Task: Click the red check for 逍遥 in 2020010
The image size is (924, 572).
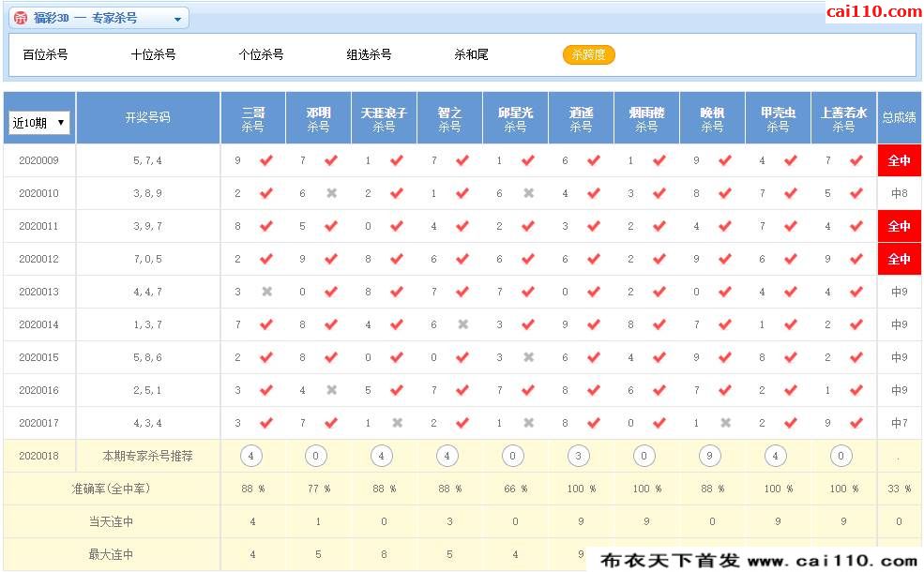Action: [594, 193]
